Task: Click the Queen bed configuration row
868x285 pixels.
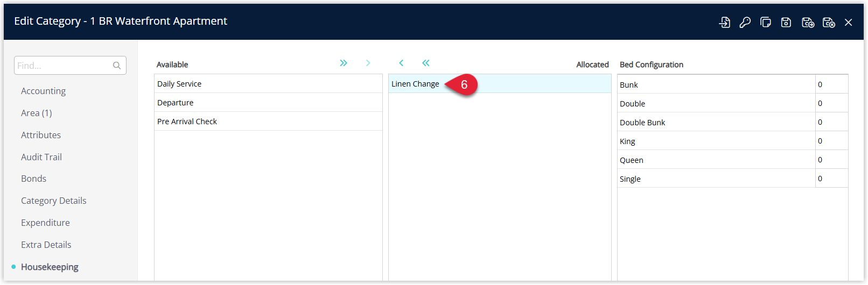Action: 716,160
